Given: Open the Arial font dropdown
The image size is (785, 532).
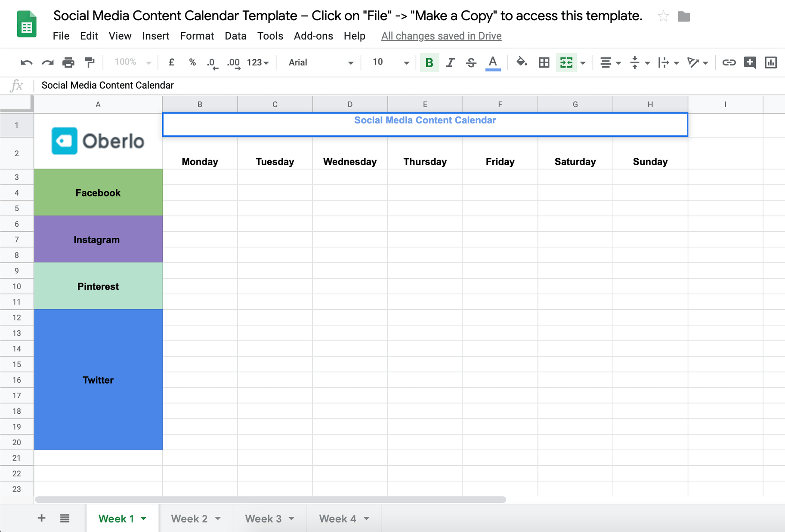Looking at the screenshot, I should [321, 63].
